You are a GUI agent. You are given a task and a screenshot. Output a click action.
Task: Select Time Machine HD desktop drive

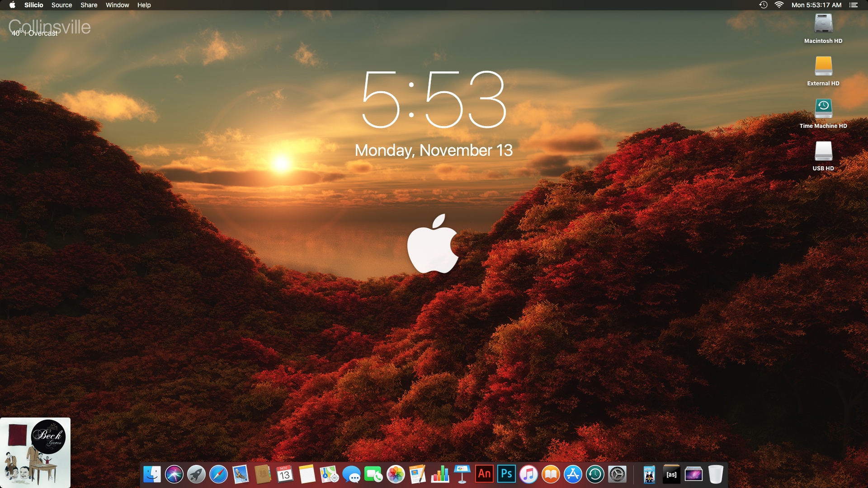pyautogui.click(x=823, y=113)
